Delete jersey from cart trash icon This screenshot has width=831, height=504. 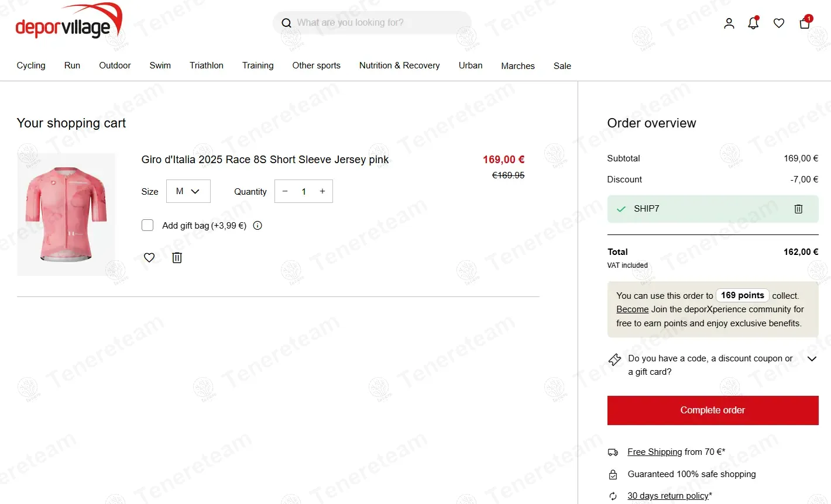click(177, 257)
